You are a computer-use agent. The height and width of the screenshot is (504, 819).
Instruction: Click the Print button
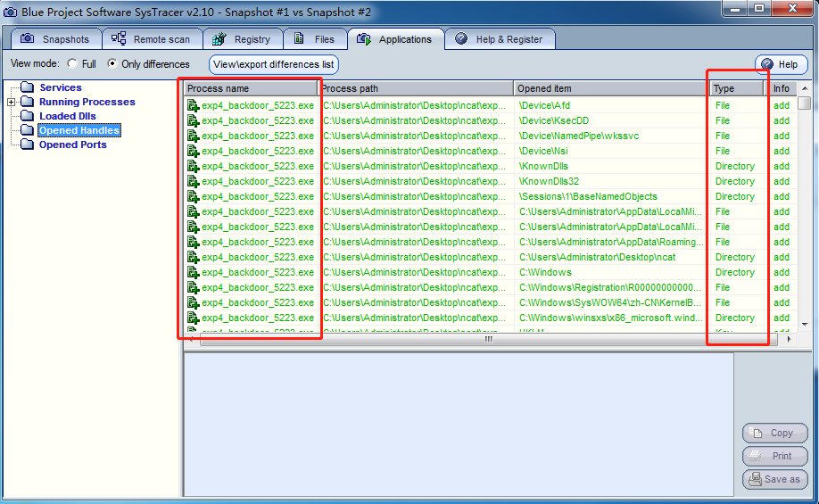click(775, 456)
